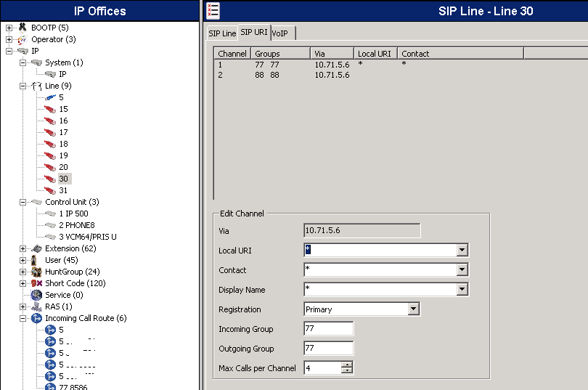Screen dimensions: 588x390
Task: Switch to the SIP Line tab
Action: pos(222,33)
